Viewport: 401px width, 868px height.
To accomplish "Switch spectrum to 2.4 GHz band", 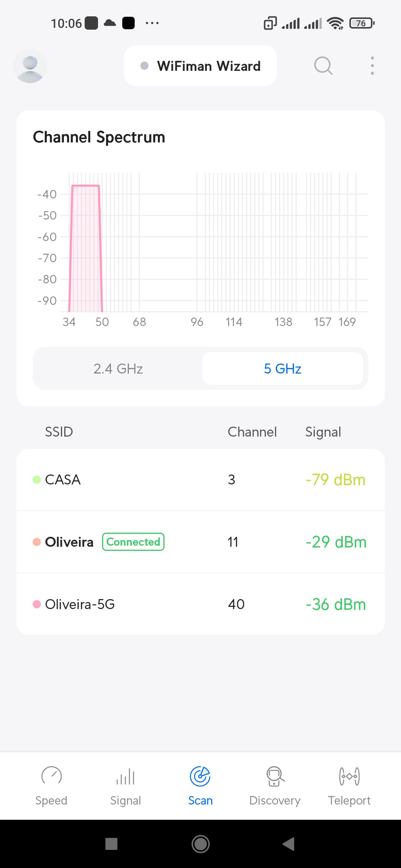I will pyautogui.click(x=118, y=369).
